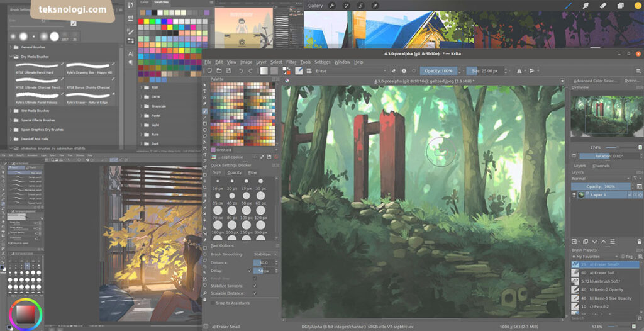The image size is (644, 331).
Task: Create a new document in Krita toolbar
Action: pos(209,70)
